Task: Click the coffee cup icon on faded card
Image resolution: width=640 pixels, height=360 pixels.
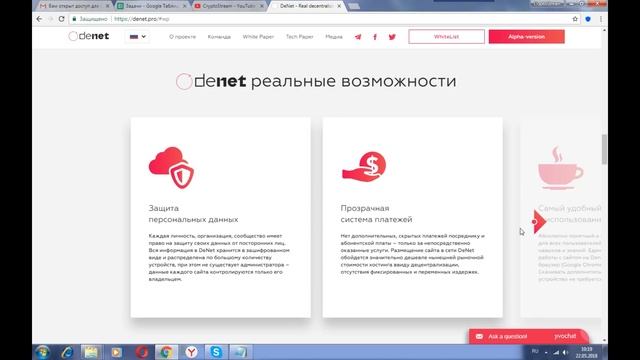Action: (560, 168)
